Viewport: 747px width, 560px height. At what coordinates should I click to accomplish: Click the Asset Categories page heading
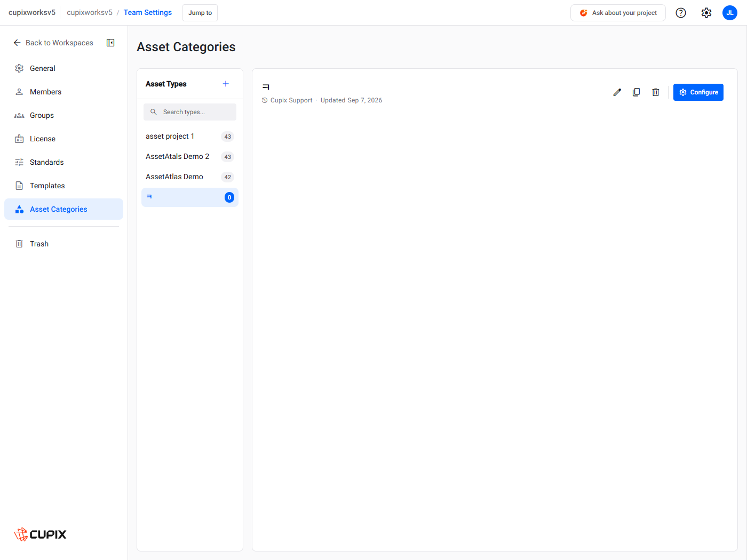click(186, 47)
